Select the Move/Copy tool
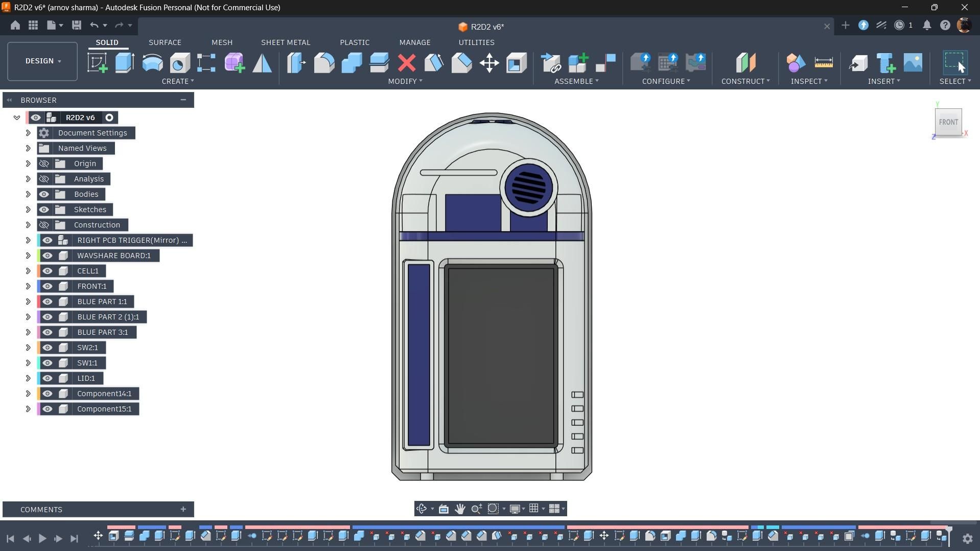 [489, 63]
